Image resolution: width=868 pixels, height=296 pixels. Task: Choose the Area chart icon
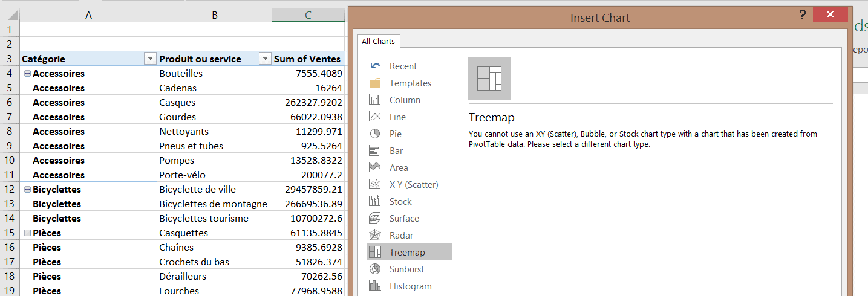click(x=375, y=168)
